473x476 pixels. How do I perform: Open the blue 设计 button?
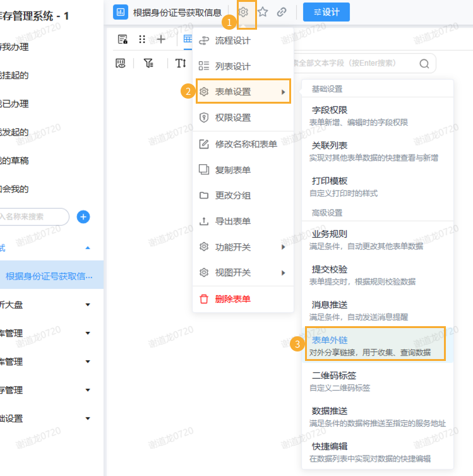tap(326, 12)
